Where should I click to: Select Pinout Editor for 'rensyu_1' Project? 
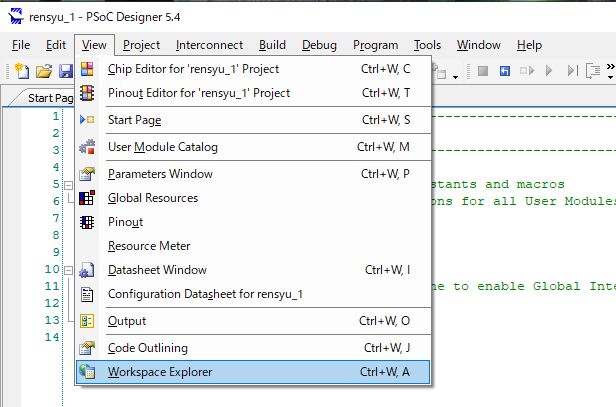253,93
